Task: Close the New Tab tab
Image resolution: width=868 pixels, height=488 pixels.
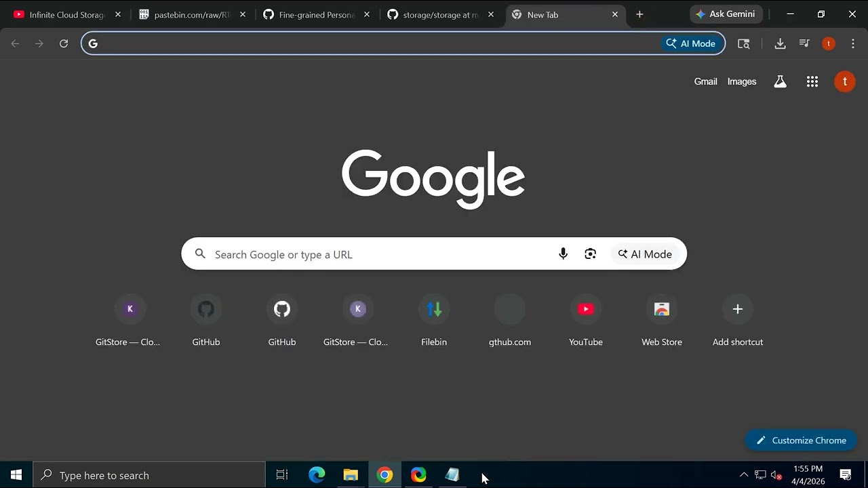Action: [615, 14]
